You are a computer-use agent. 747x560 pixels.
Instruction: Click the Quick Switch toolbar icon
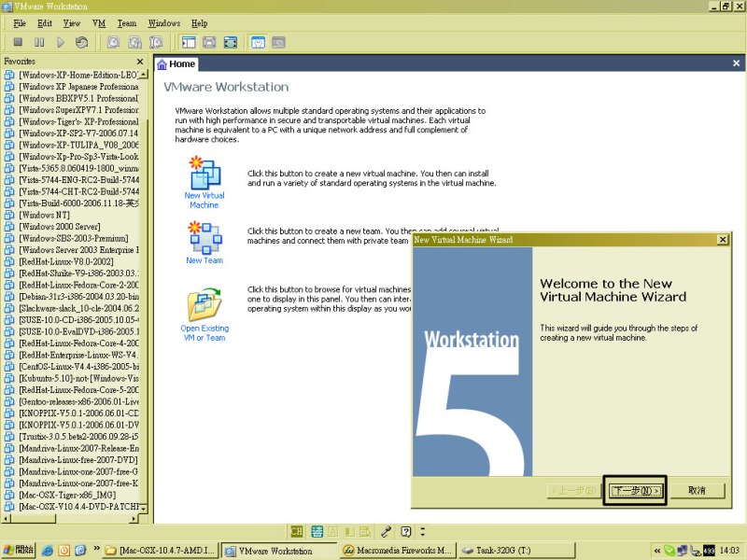(x=209, y=42)
